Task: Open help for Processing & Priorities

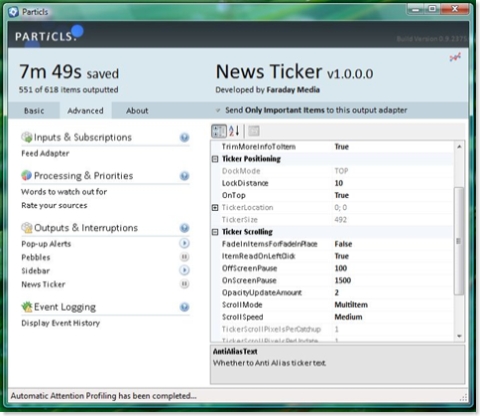Action: (x=184, y=176)
